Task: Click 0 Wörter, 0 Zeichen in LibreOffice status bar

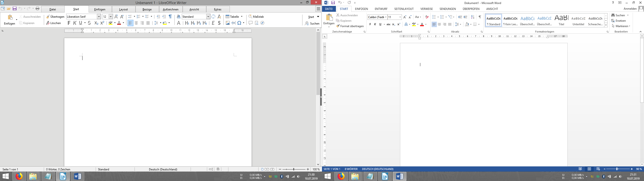Action: point(58,169)
